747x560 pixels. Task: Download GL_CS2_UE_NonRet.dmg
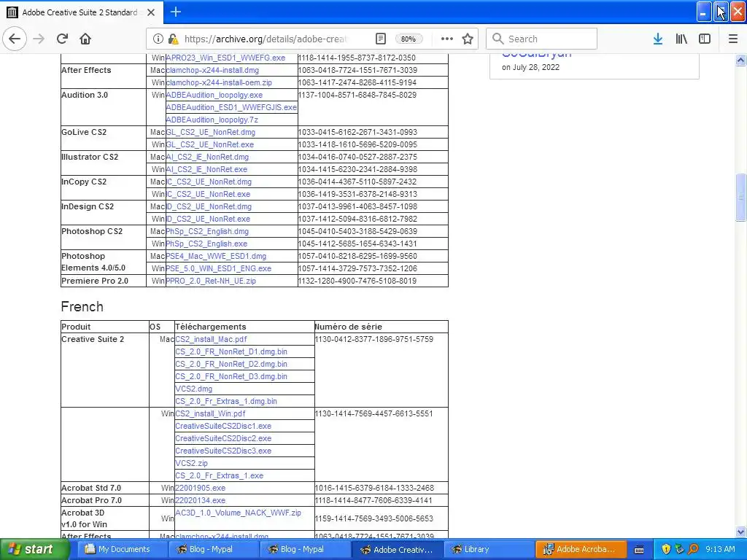coord(211,132)
